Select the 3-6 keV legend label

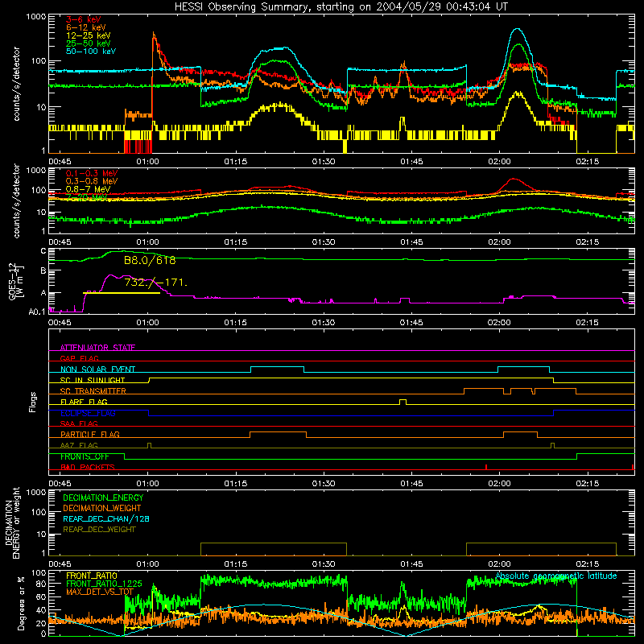[84, 19]
